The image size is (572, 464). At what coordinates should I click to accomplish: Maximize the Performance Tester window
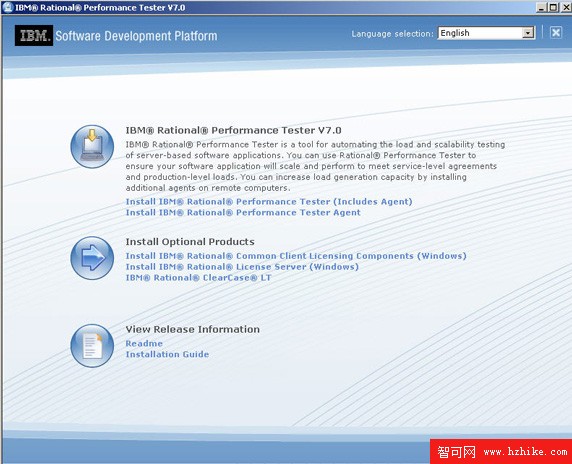(x=553, y=7)
